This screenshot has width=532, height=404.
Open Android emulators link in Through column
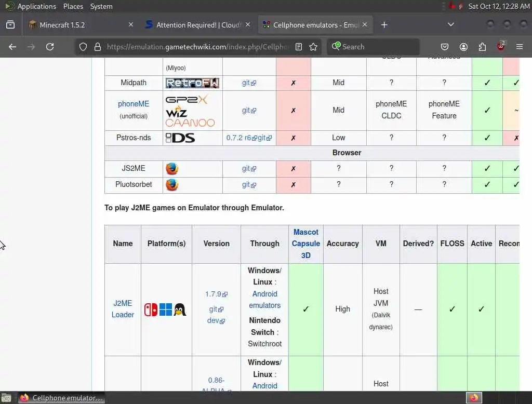click(x=264, y=300)
